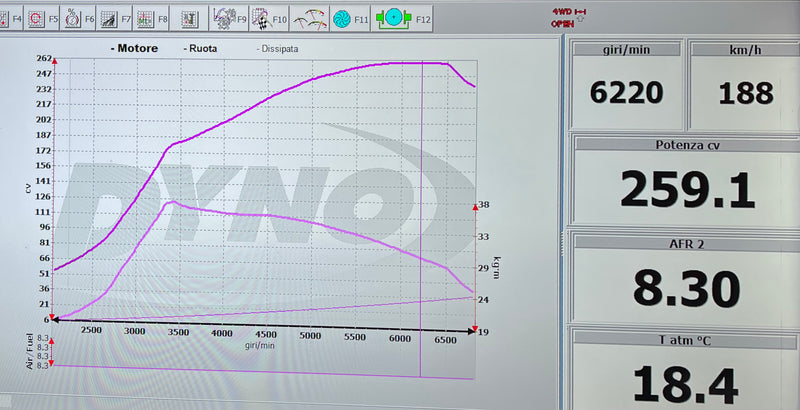Click the red arrow at the rpm axis end
The height and width of the screenshot is (410, 800).
472,329
